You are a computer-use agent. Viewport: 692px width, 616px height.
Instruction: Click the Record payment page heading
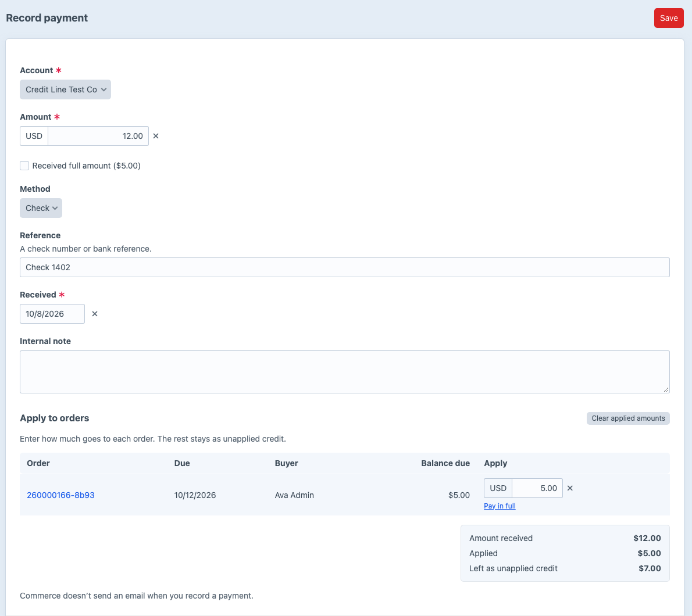(47, 18)
